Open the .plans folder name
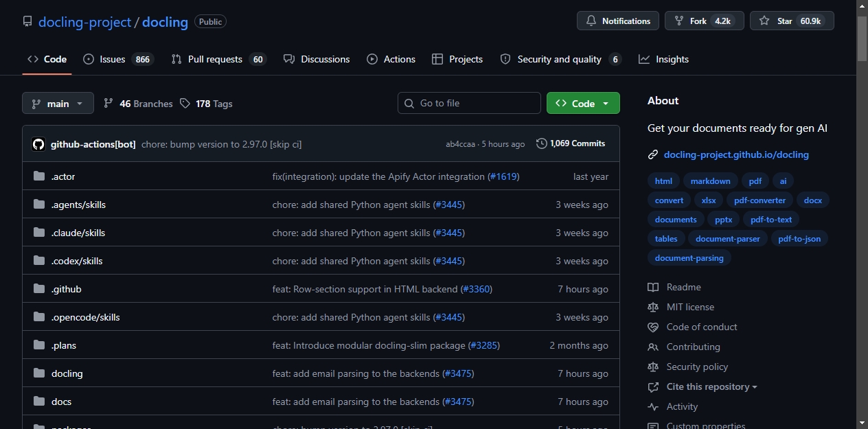 coord(64,345)
